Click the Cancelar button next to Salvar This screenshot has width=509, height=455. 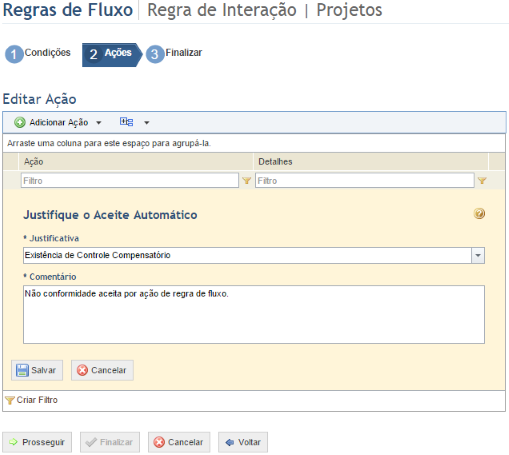pos(102,370)
